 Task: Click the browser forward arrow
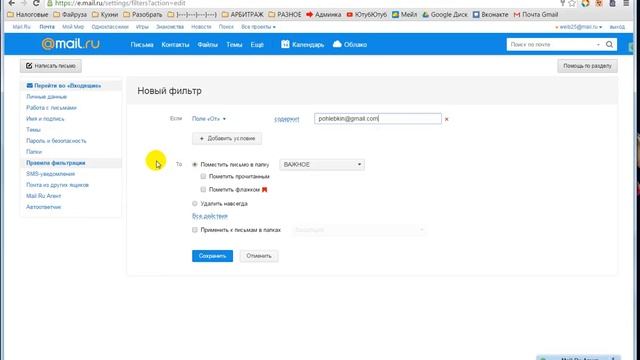[24, 3]
